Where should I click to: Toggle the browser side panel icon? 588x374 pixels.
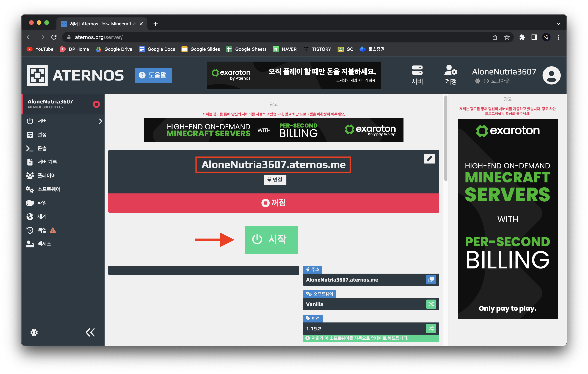click(534, 37)
